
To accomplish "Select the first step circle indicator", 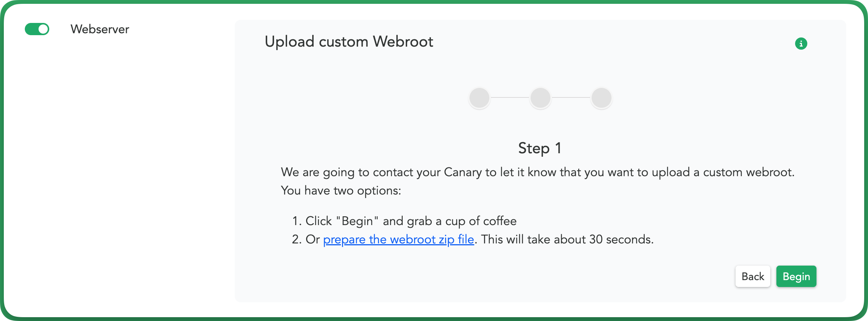I will (x=479, y=98).
